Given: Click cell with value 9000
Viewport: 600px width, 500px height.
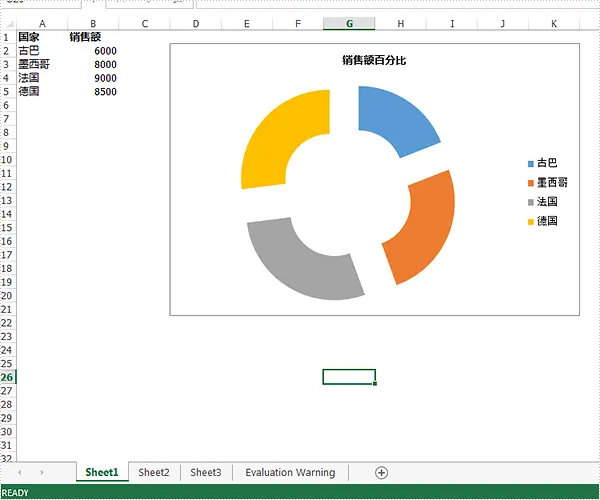Looking at the screenshot, I should [x=93, y=78].
